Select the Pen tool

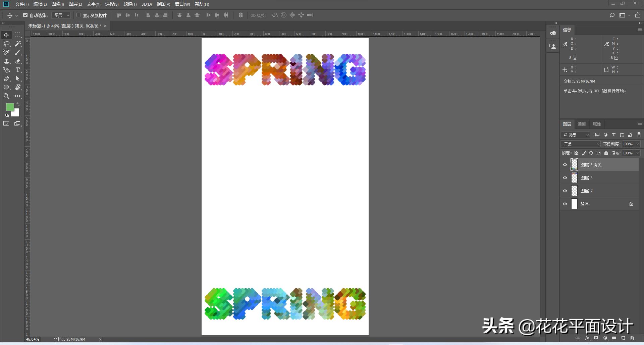tap(6, 79)
